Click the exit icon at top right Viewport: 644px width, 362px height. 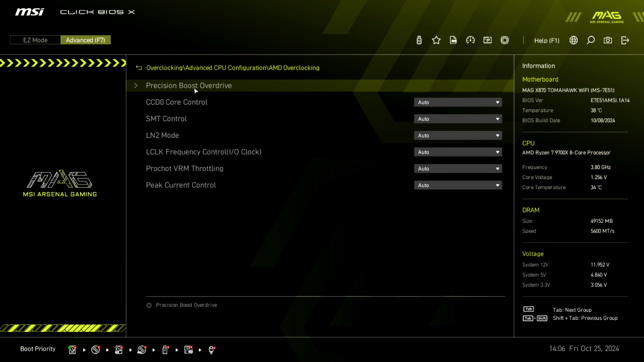pyautogui.click(x=625, y=40)
